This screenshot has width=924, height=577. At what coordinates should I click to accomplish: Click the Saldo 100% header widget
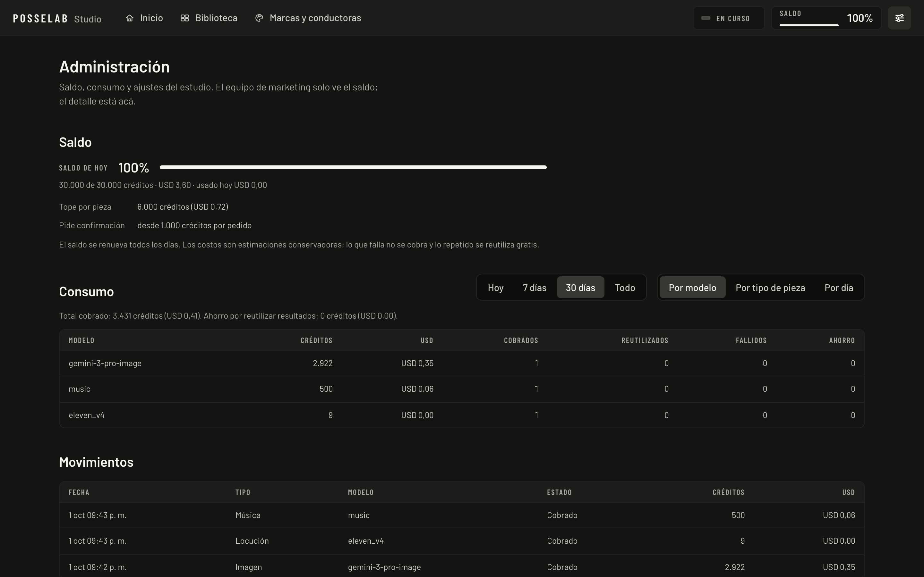826,18
